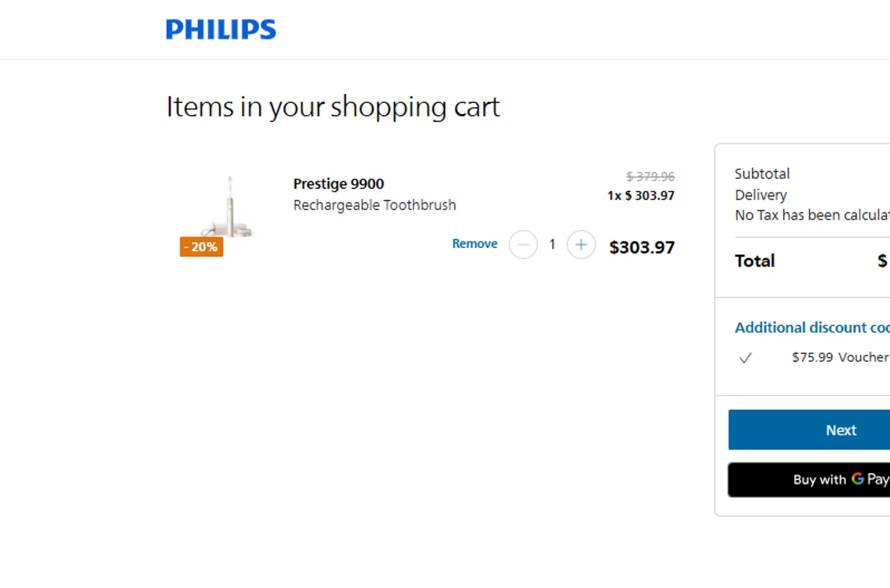Click the Subtotal label
This screenshot has height=588, width=890.
pyautogui.click(x=762, y=174)
